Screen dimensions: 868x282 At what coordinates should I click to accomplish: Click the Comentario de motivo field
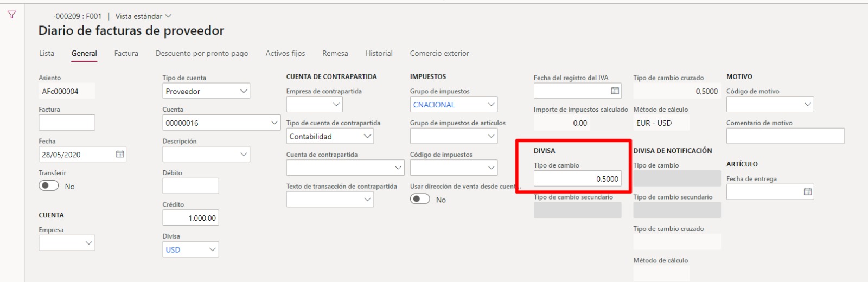(785, 136)
